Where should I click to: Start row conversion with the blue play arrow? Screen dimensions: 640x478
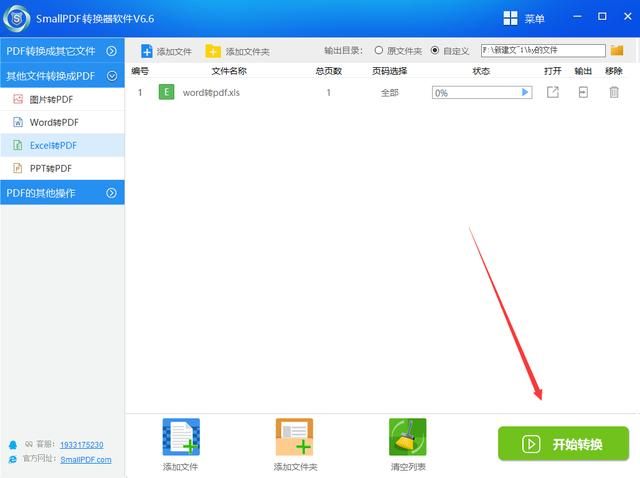coord(525,92)
